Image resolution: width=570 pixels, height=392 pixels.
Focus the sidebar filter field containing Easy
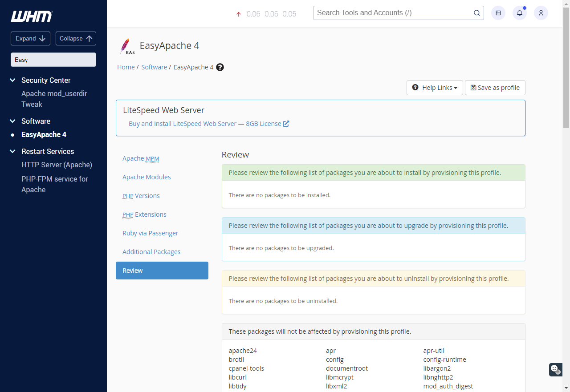coord(53,60)
